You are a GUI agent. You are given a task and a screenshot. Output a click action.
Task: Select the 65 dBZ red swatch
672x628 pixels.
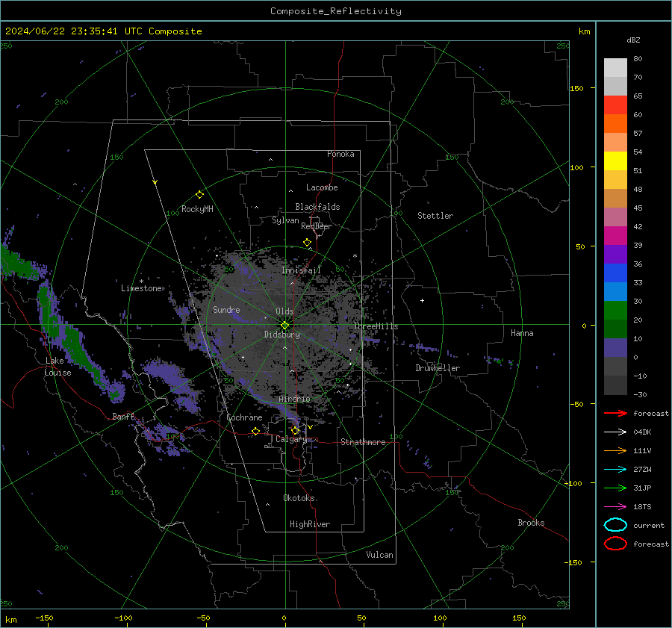615,105
